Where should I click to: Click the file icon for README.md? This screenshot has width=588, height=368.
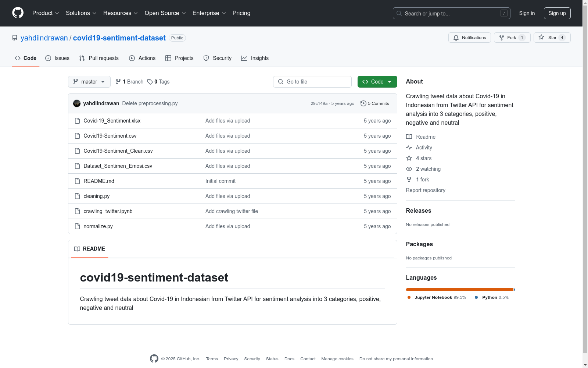(77, 181)
